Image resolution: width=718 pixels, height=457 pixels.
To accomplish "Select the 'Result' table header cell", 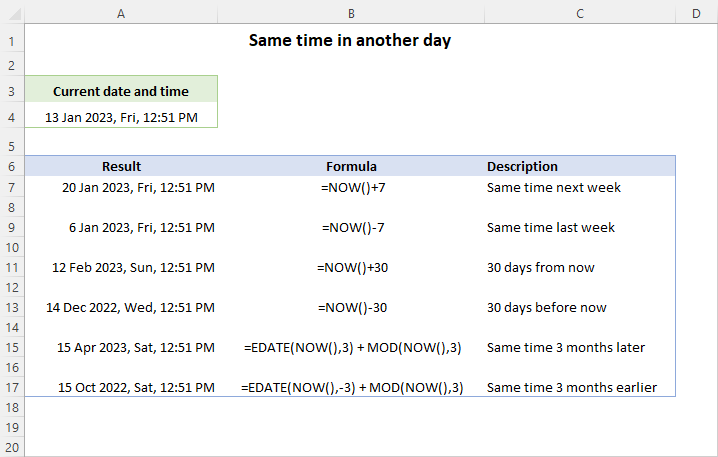I will coord(121,166).
